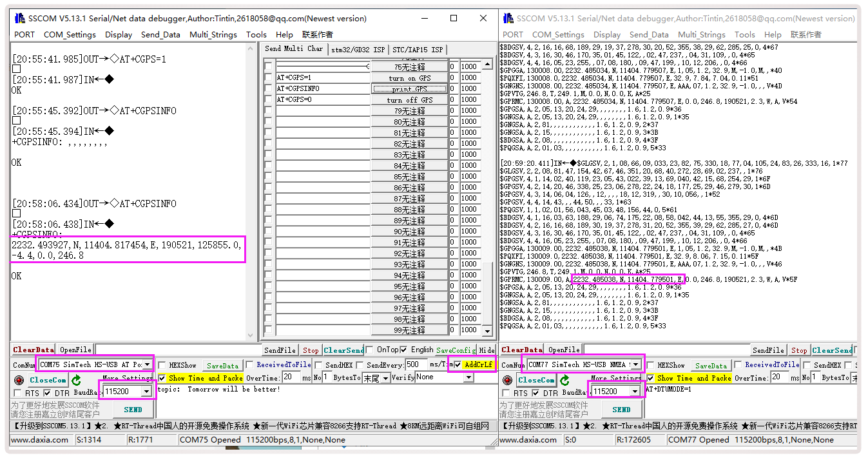Click CloseCom in COM77 window

point(536,380)
